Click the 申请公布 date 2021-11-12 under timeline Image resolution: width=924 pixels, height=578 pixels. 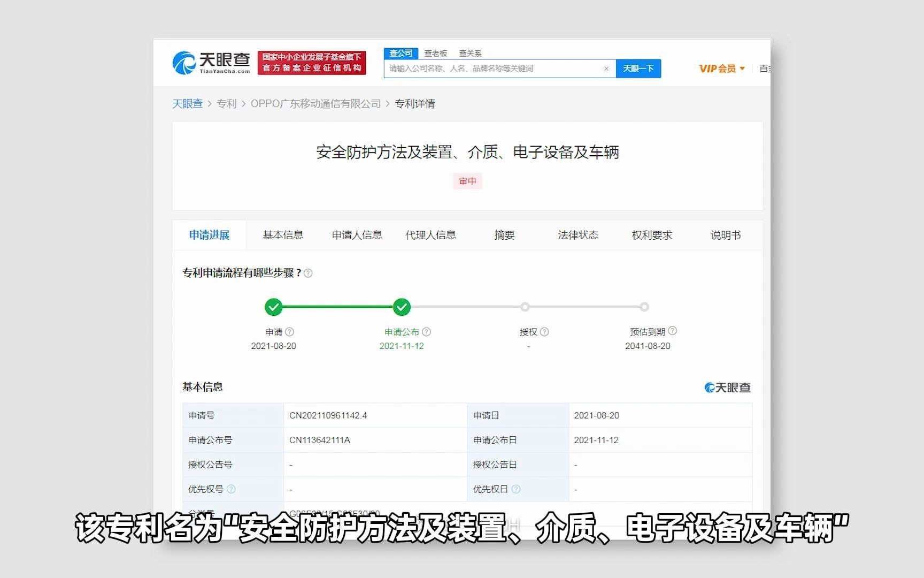point(402,346)
